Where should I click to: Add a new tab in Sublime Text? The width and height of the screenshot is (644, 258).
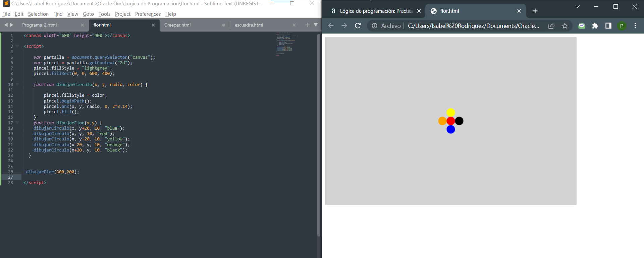click(308, 25)
